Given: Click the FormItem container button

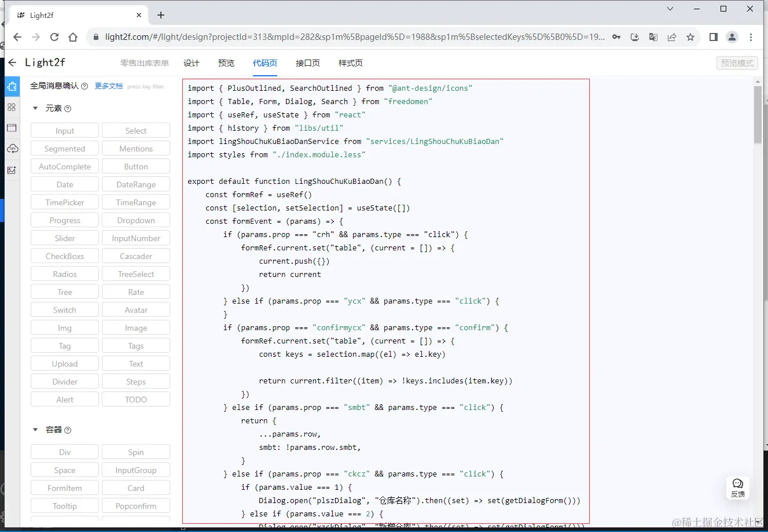Looking at the screenshot, I should [65, 488].
